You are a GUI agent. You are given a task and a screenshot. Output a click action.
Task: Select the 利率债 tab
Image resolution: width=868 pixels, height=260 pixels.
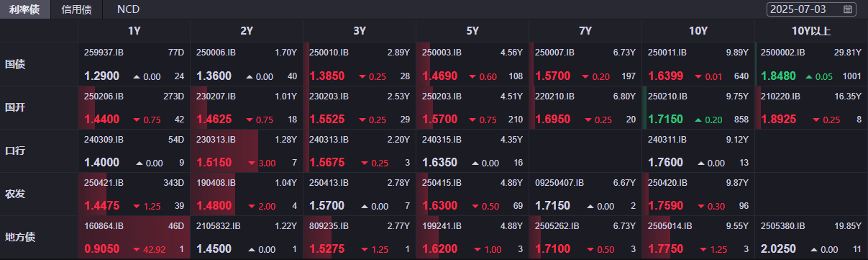point(24,9)
